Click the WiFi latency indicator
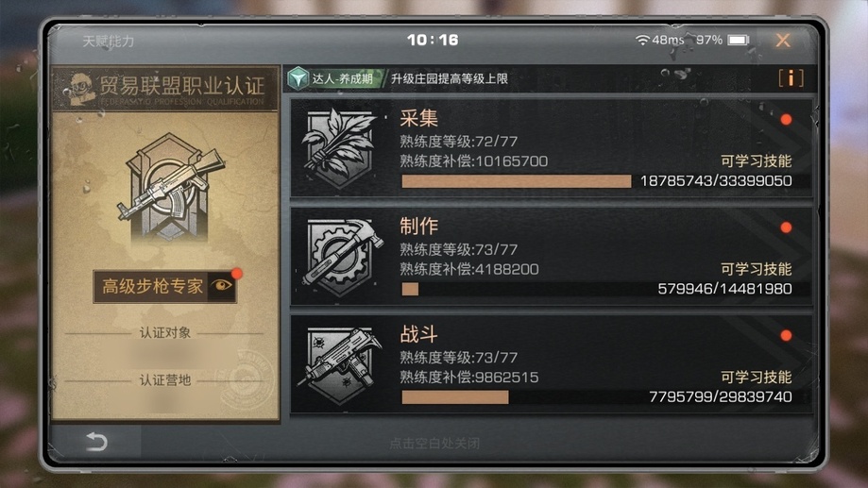 (x=660, y=40)
